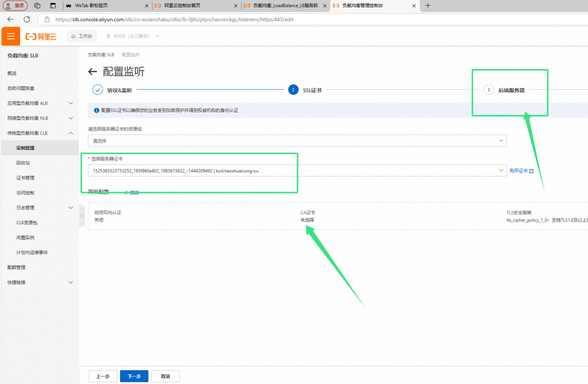Screen dimensions: 588x384
Task: Open the Alibaba Cloud hamburger menu
Action: pyautogui.click(x=10, y=36)
